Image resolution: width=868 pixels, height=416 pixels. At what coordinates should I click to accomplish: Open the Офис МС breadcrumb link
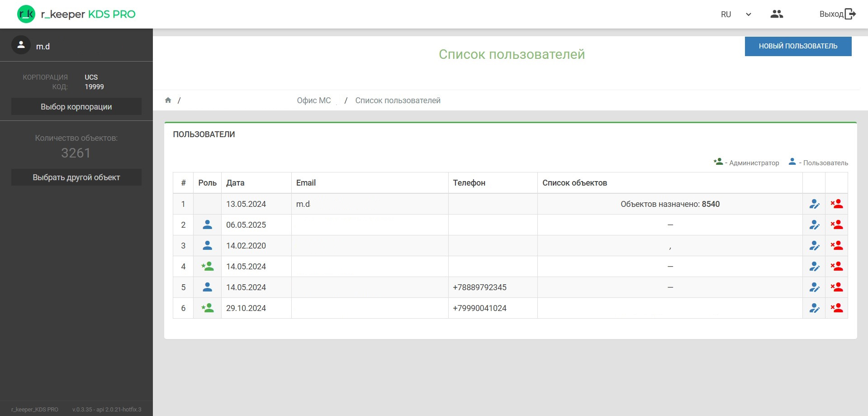(313, 100)
